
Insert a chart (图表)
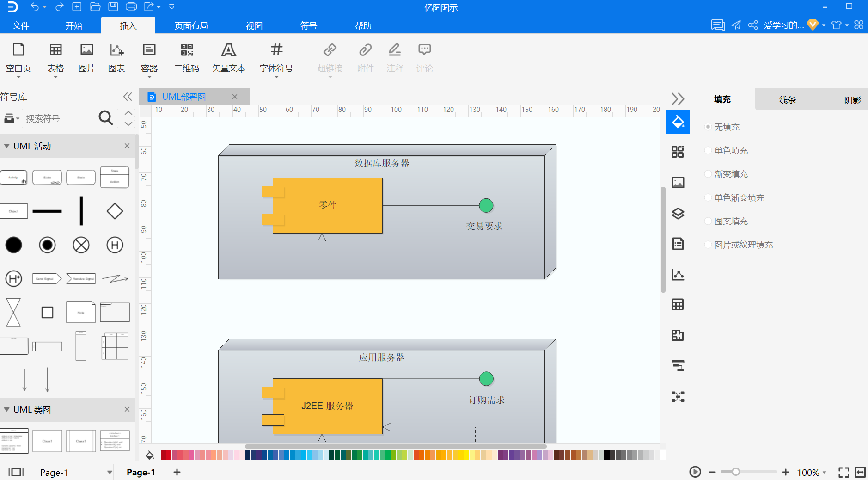(x=116, y=58)
